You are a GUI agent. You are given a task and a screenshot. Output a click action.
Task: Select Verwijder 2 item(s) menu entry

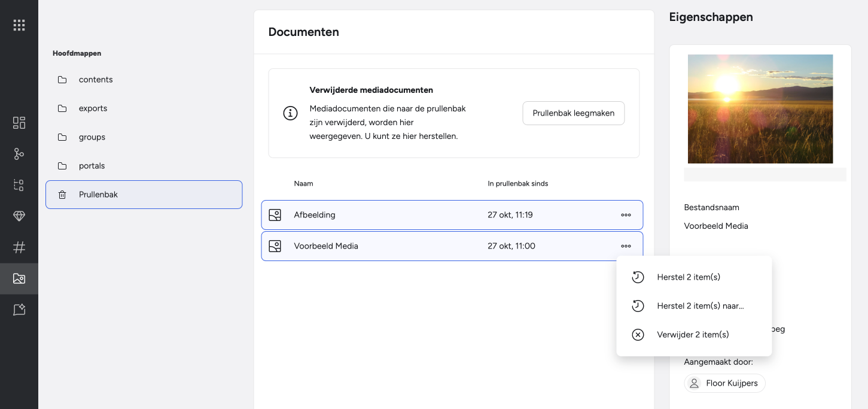(694, 335)
